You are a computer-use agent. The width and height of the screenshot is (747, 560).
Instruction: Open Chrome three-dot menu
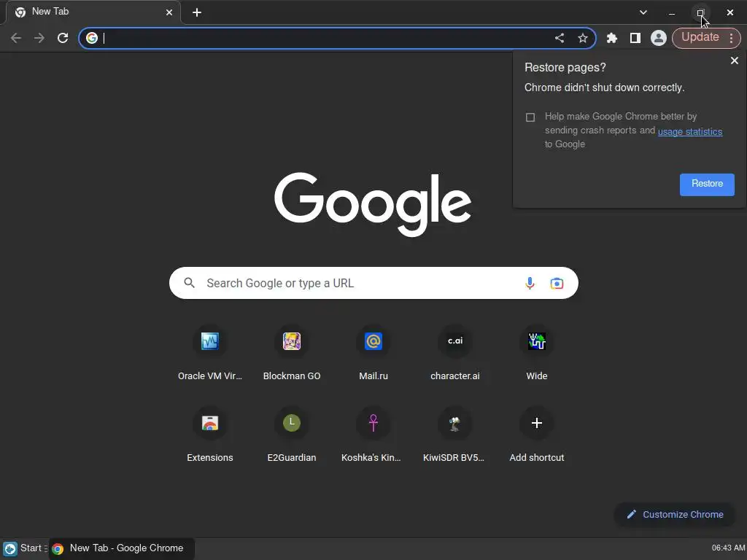731,38
